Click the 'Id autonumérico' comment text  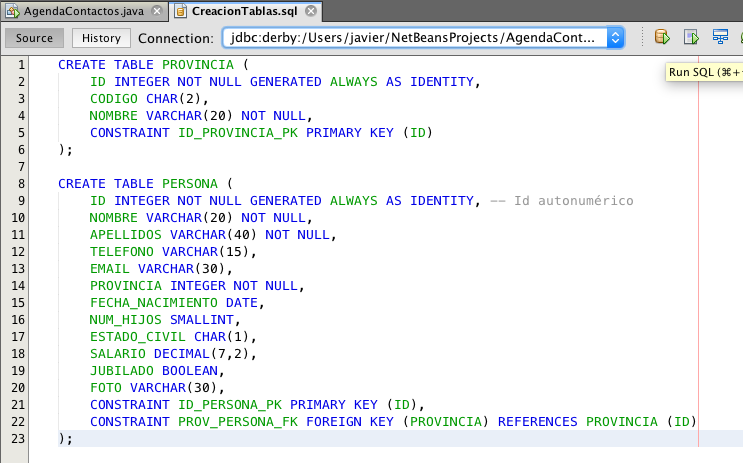click(x=573, y=200)
